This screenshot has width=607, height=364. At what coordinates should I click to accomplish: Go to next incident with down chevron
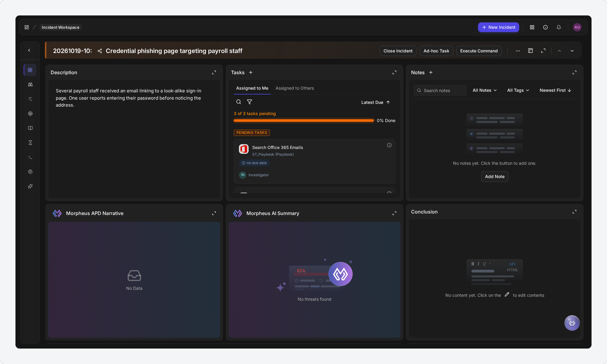(572, 51)
